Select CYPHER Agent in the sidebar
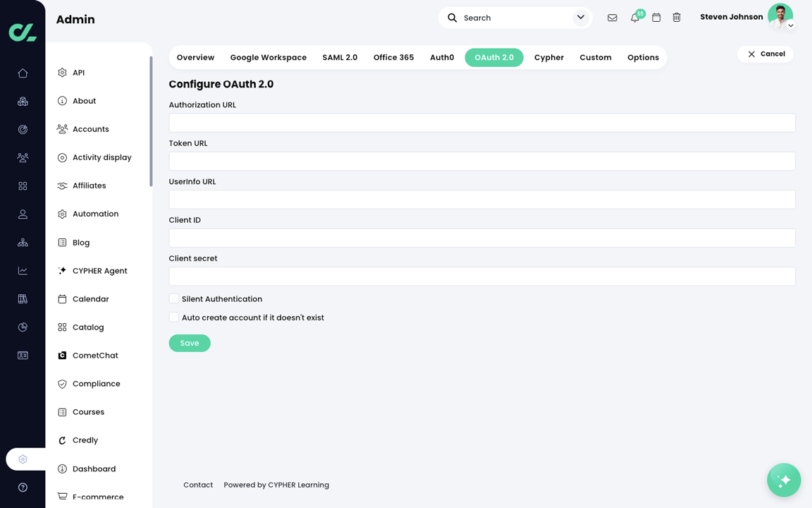 99,270
